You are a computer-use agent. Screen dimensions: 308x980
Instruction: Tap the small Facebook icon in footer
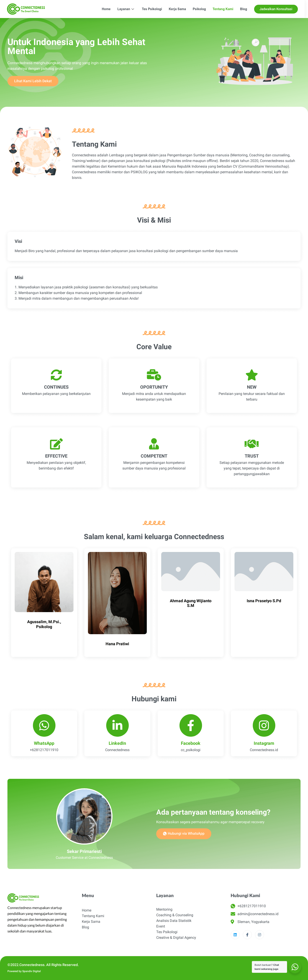click(x=247, y=935)
